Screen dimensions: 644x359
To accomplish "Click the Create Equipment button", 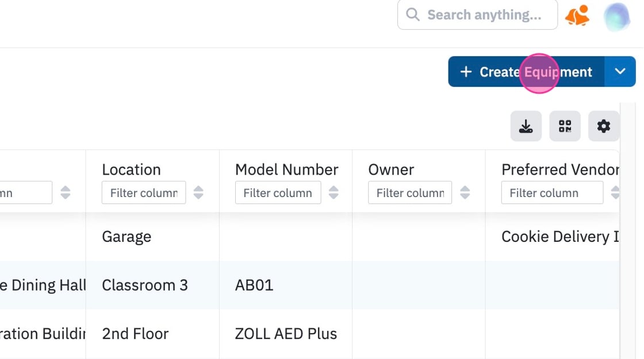I will 526,71.
